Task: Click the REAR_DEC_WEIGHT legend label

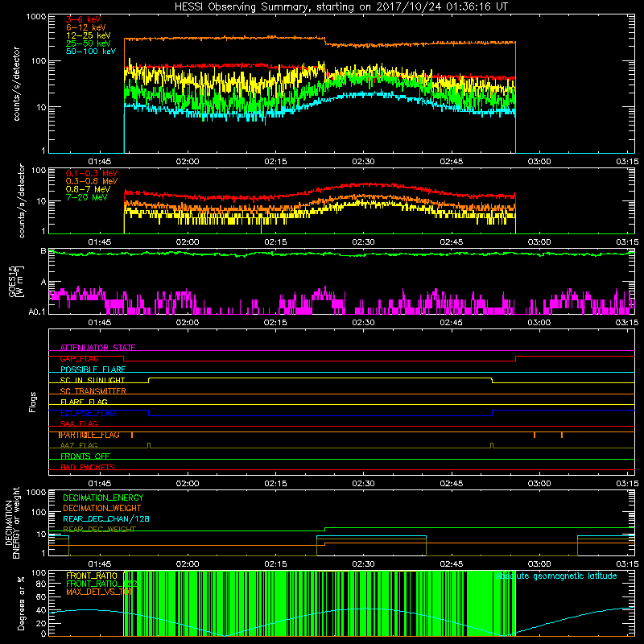Action: pyautogui.click(x=99, y=529)
